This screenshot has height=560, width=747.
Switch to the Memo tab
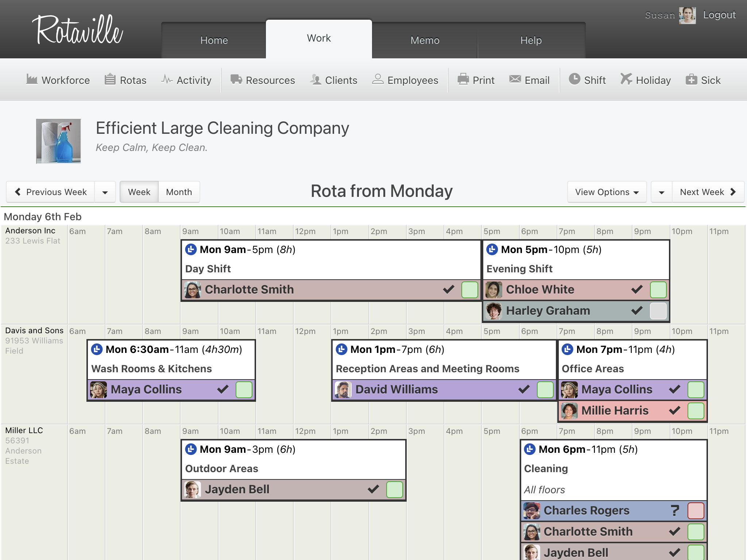(x=425, y=40)
